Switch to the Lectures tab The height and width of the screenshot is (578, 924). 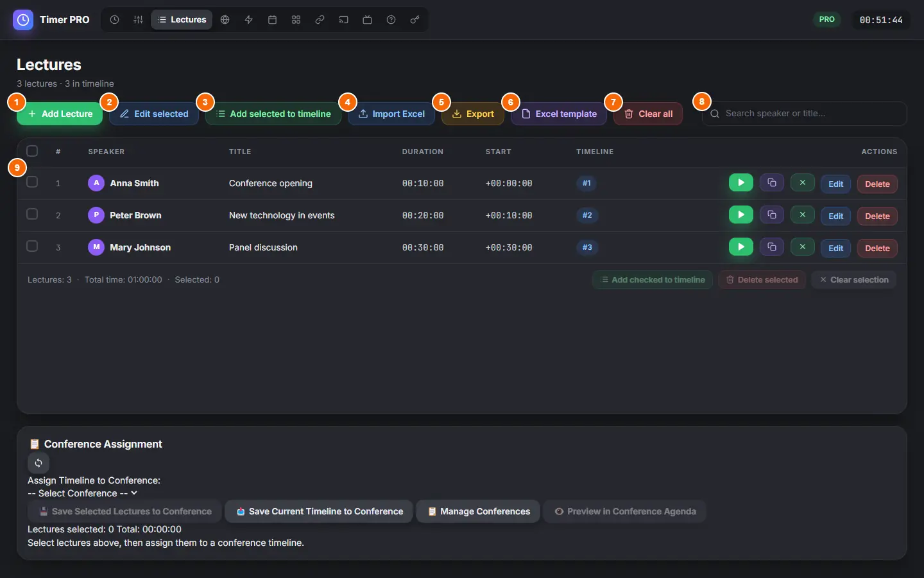(182, 20)
